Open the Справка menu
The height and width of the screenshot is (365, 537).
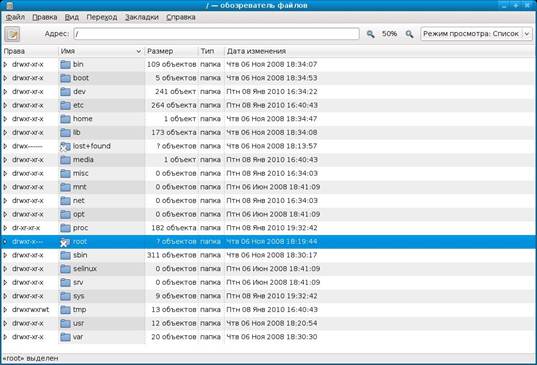pyautogui.click(x=181, y=17)
